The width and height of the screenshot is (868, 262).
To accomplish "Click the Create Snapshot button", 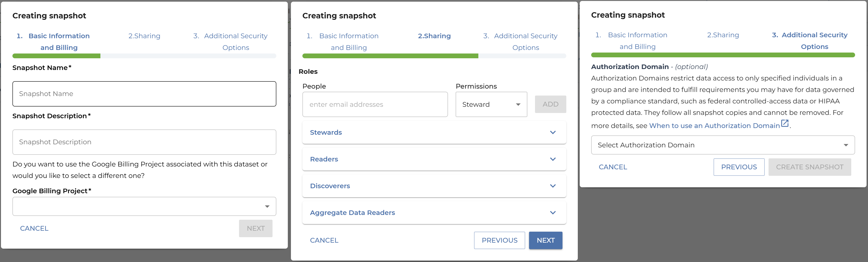I will 810,167.
